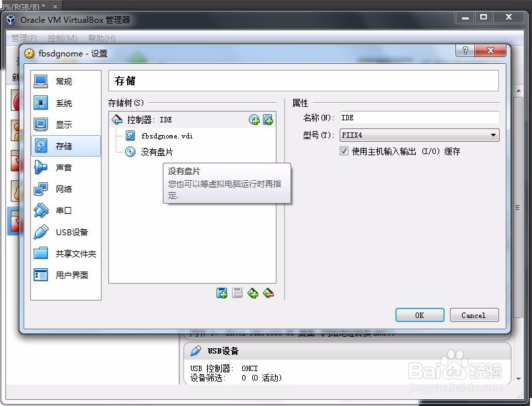Viewport: 532px width, 406px height.
Task: Click the fbsdgnome settings gear title icon
Action: [x=30, y=54]
